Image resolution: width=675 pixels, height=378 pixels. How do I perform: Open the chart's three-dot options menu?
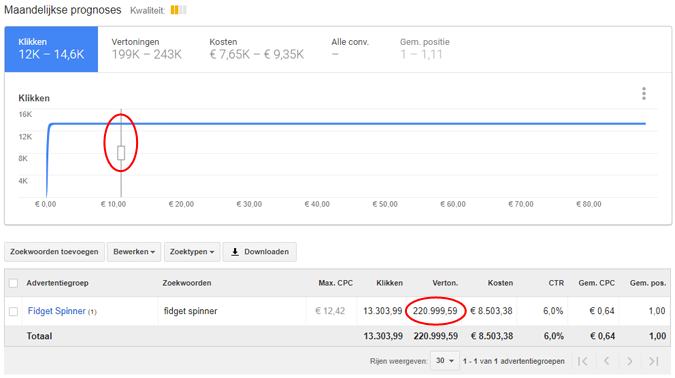point(644,93)
